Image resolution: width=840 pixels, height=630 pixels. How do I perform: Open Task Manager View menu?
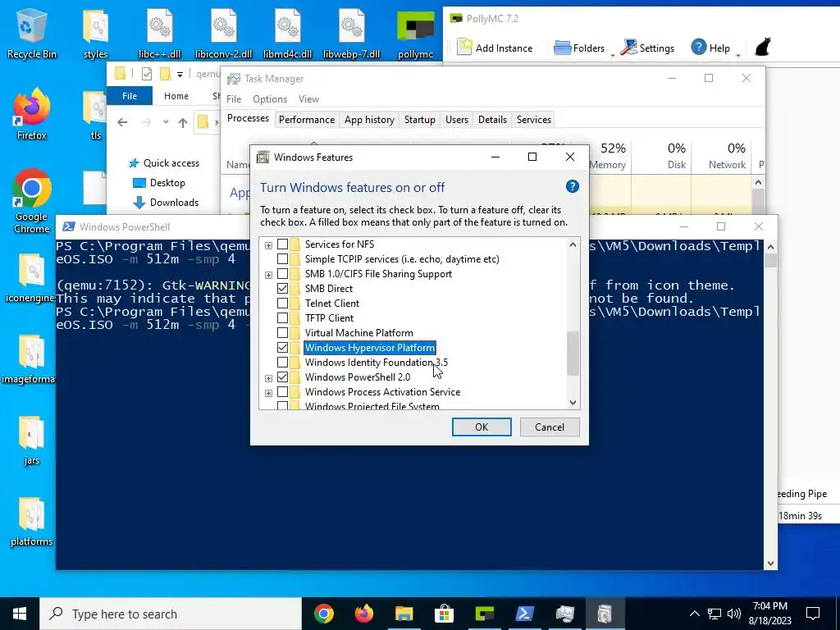(308, 99)
